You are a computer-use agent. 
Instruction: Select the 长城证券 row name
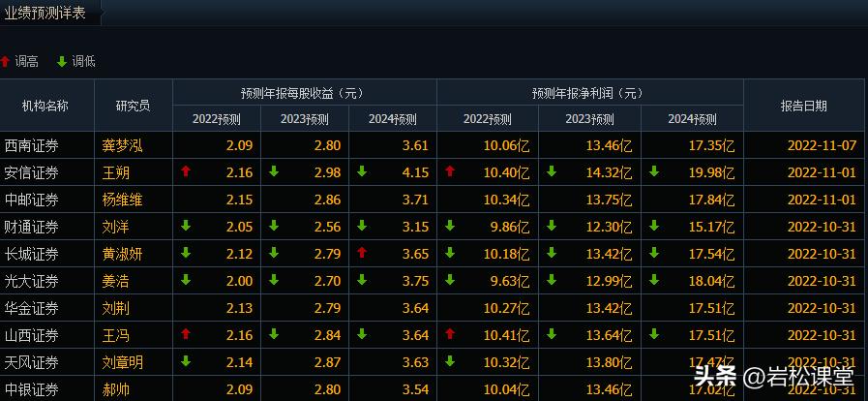32,254
